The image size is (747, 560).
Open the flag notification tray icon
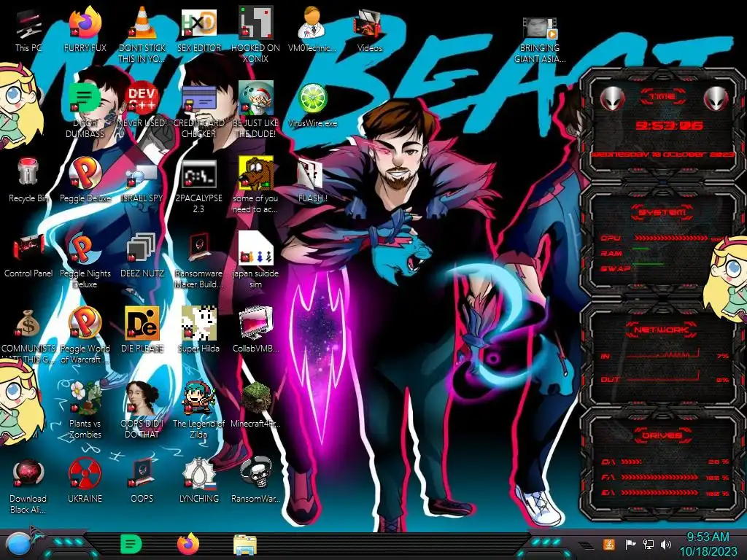click(630, 544)
